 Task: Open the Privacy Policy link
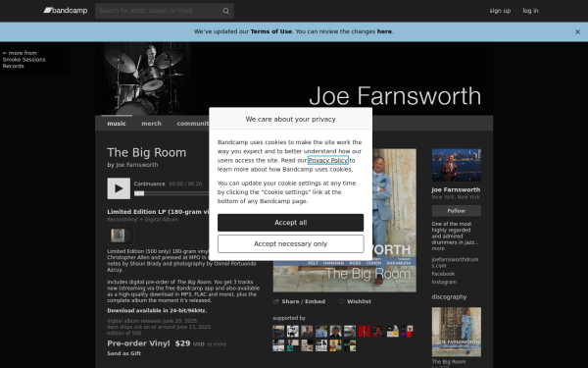pos(328,160)
